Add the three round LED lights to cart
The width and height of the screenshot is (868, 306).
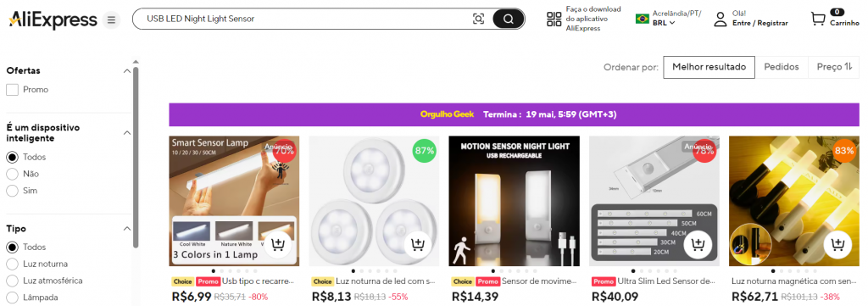418,244
